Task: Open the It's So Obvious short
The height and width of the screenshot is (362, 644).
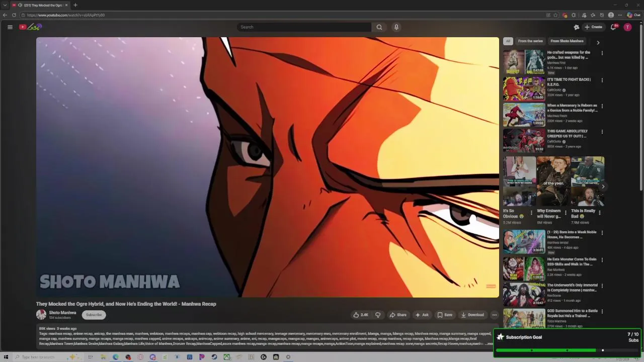Action: click(519, 181)
